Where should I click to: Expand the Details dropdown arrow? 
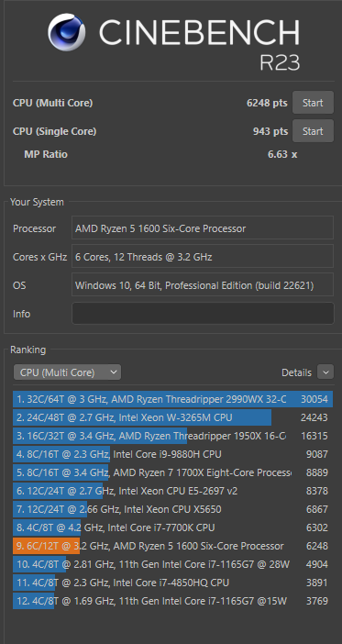(325, 372)
